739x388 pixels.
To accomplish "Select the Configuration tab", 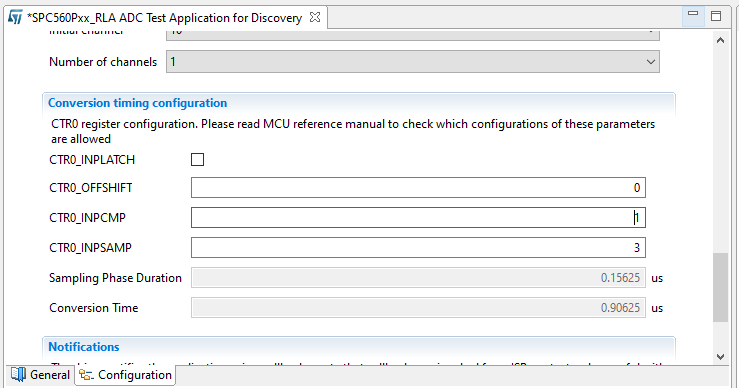I will (125, 375).
